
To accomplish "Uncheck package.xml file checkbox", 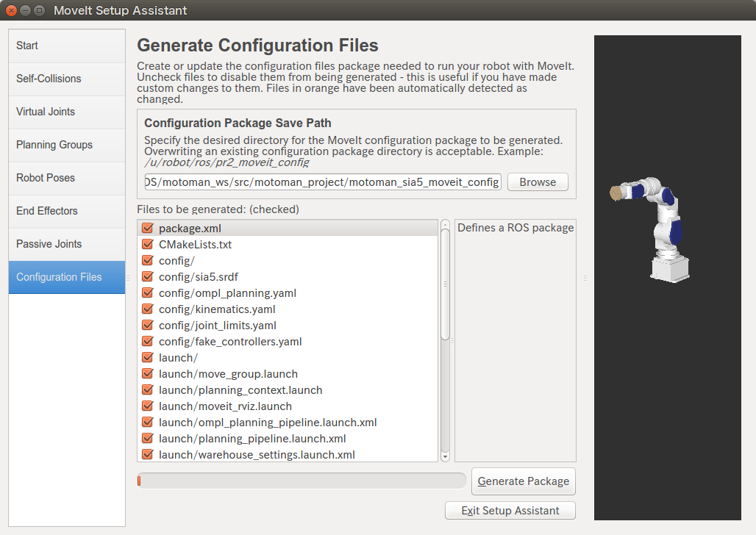I will coord(148,228).
